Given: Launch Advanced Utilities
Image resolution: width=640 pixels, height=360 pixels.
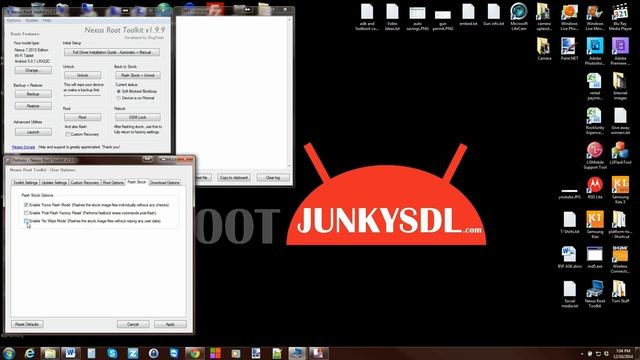Looking at the screenshot, I should 33,132.
